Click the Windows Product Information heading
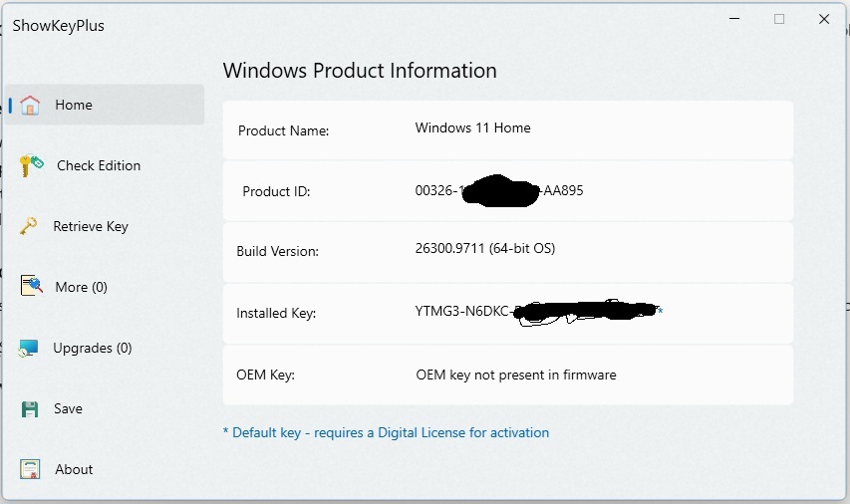850x504 pixels. [x=360, y=71]
